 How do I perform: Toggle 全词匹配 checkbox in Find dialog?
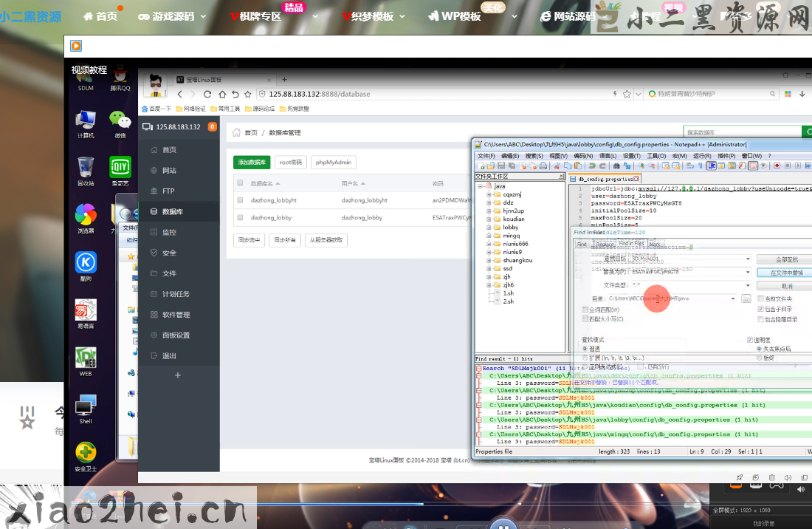pos(585,310)
